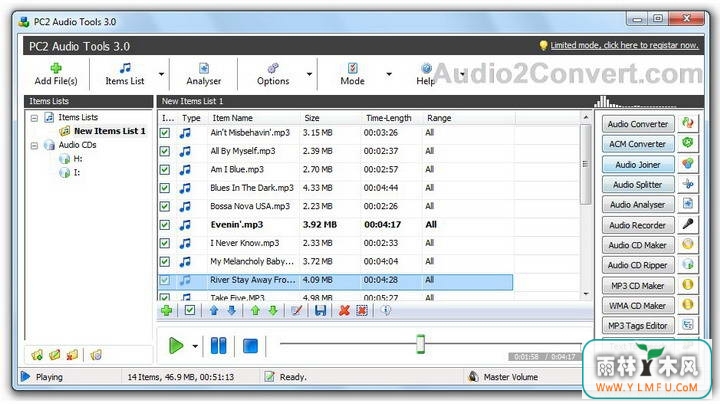This screenshot has width=720, height=404.
Task: Open the Items List toolbar button
Action: [x=124, y=74]
